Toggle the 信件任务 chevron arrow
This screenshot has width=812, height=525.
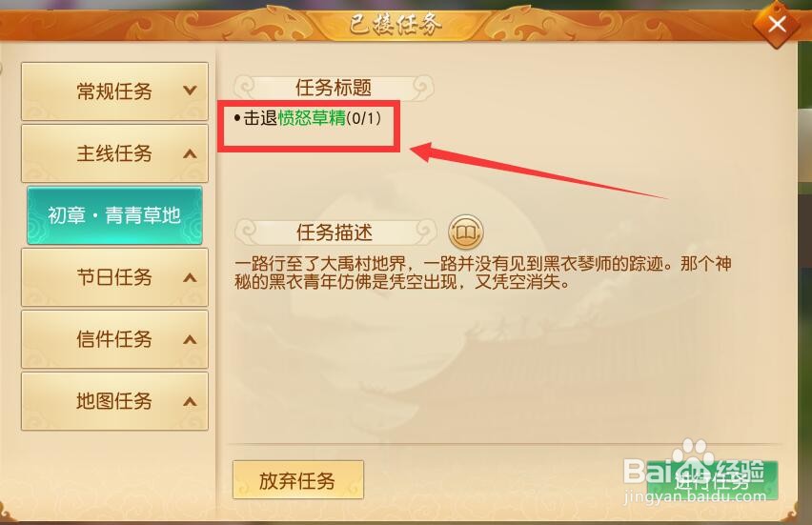click(190, 339)
